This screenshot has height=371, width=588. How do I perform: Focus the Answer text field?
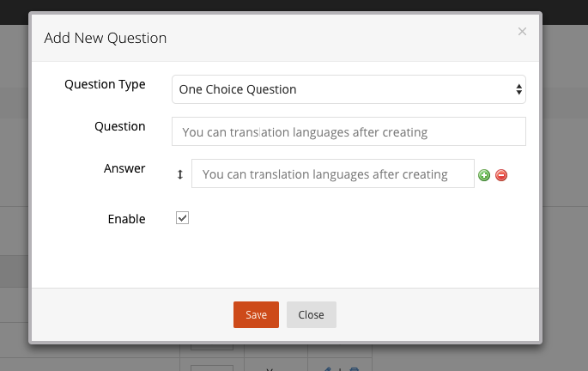pos(333,173)
